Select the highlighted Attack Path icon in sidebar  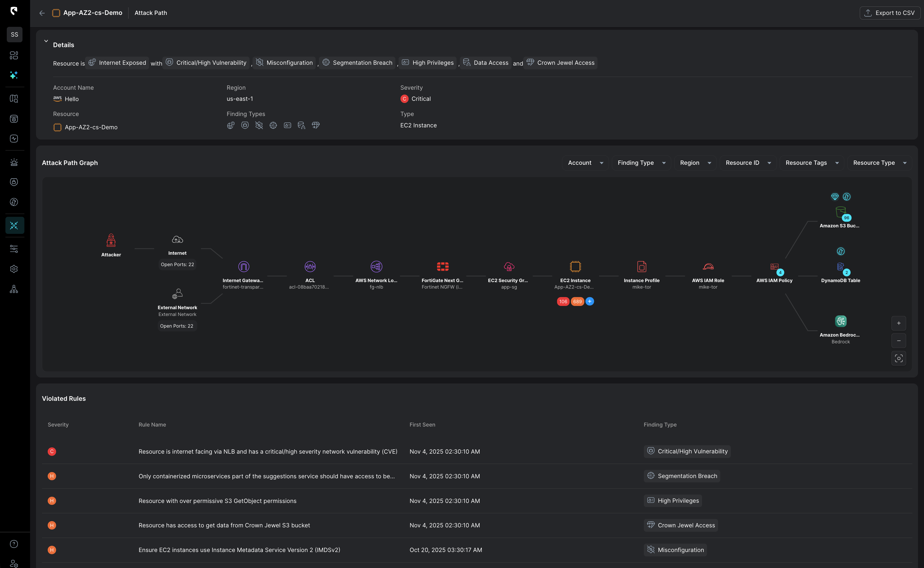click(14, 225)
